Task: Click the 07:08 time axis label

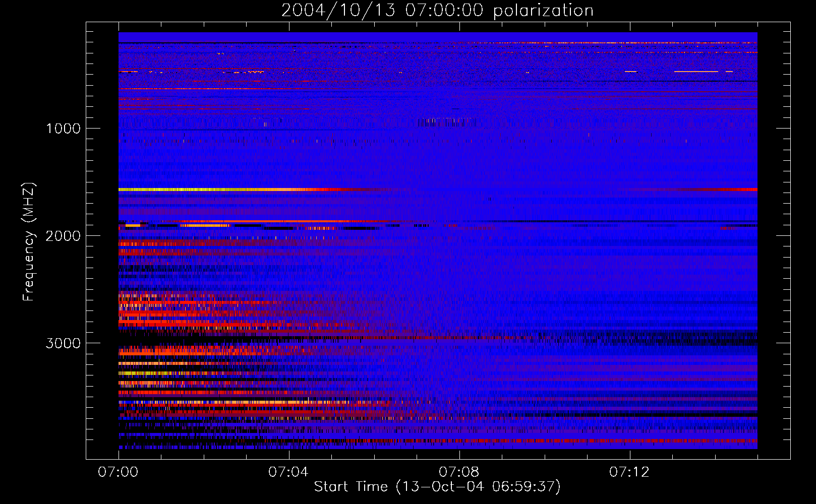Action: (x=459, y=472)
